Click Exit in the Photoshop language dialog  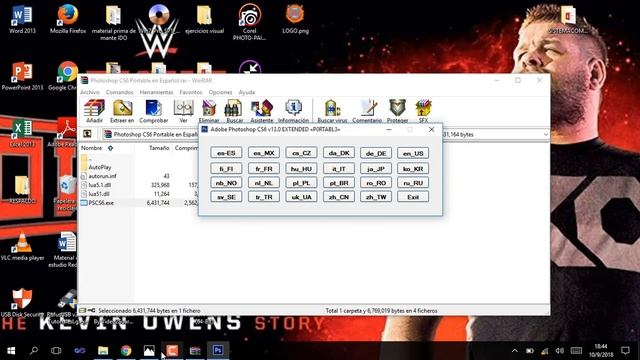413,197
